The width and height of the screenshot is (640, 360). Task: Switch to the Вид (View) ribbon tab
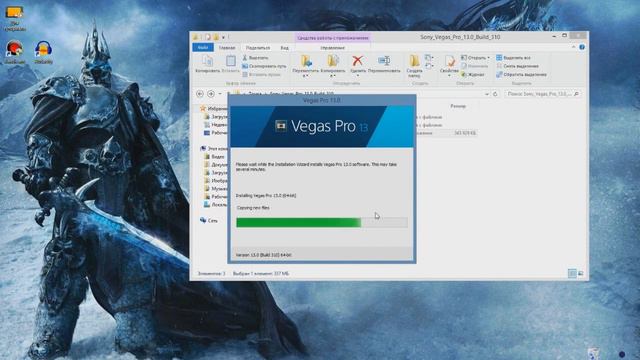pyautogui.click(x=284, y=48)
